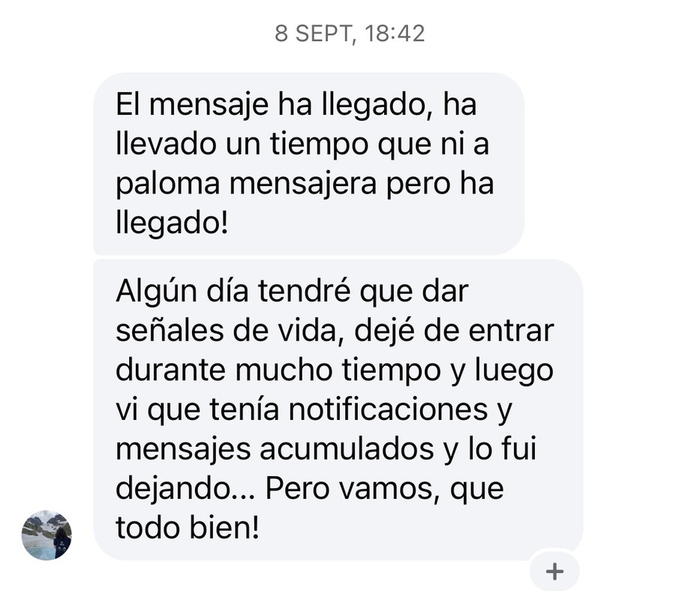Image resolution: width=700 pixels, height=600 pixels.
Task: Click the word 'mensajera' in first bubble
Action: (303, 184)
